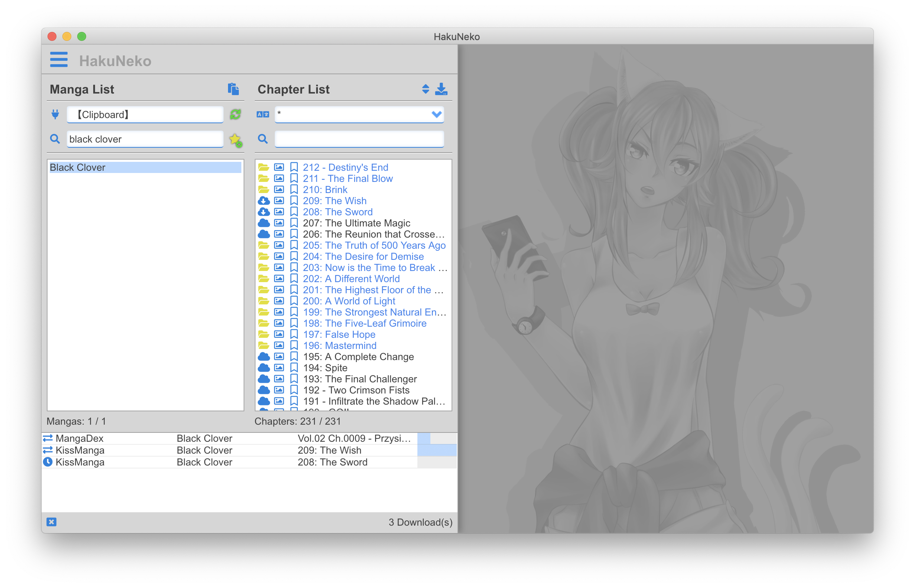Download all chapters with the download icon
This screenshot has width=915, height=588.
tap(442, 89)
